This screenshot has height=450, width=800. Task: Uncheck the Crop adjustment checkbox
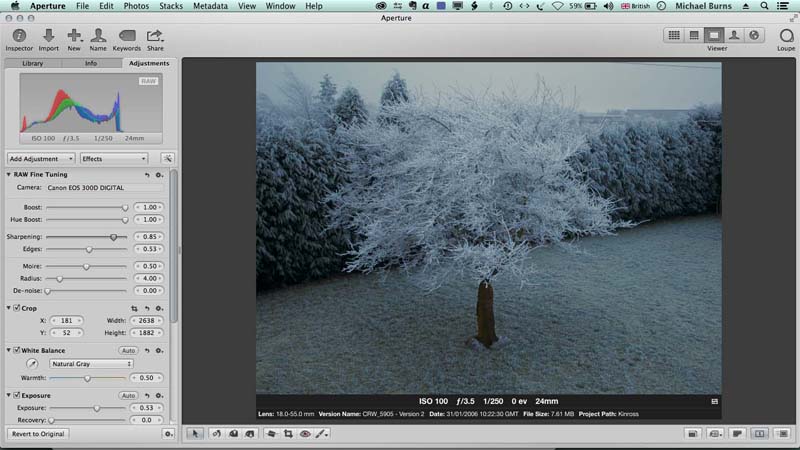point(17,308)
